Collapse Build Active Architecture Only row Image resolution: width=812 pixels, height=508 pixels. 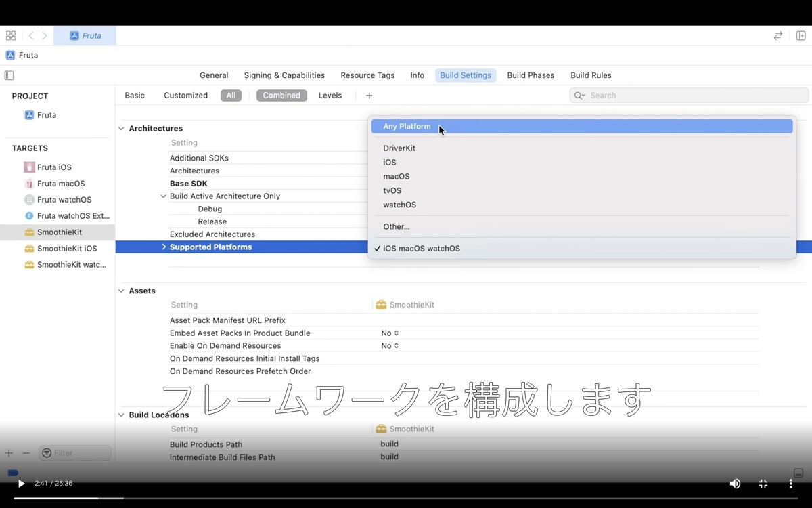point(163,196)
